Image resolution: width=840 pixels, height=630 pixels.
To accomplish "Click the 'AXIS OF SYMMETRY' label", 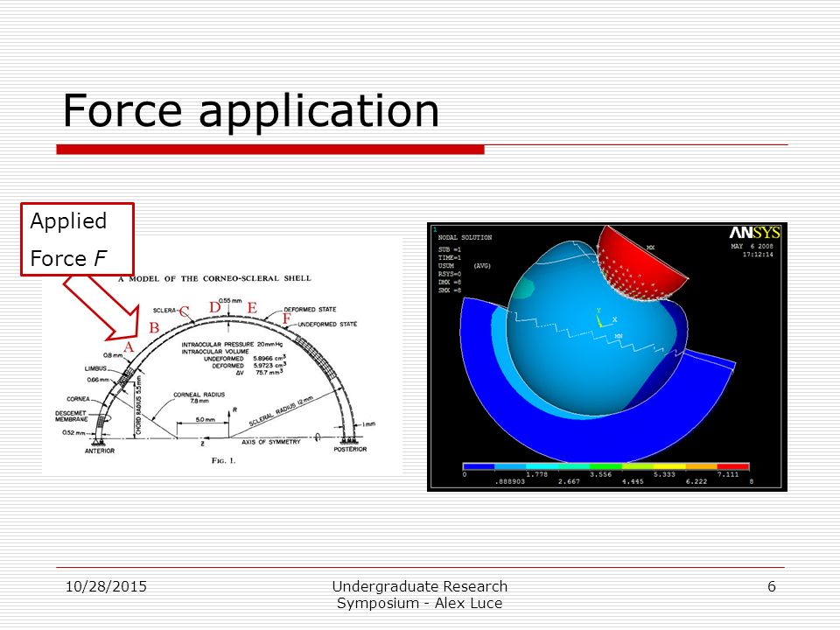I will point(271,442).
